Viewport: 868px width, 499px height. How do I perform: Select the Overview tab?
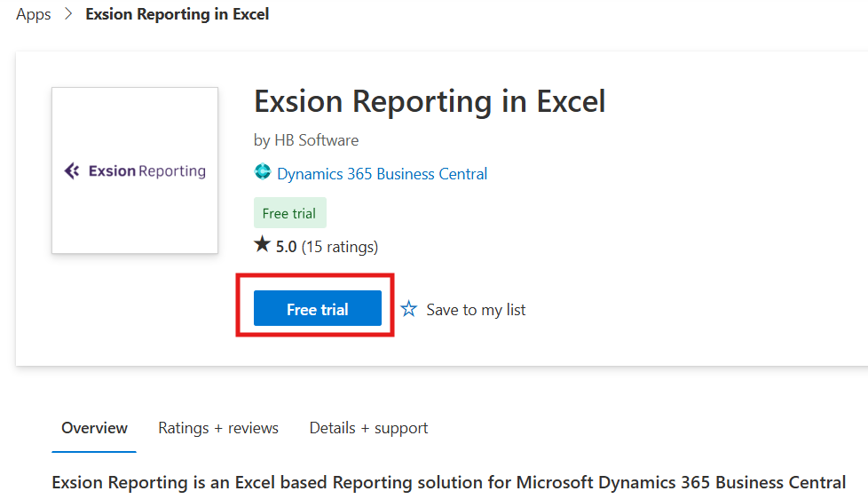pos(94,428)
